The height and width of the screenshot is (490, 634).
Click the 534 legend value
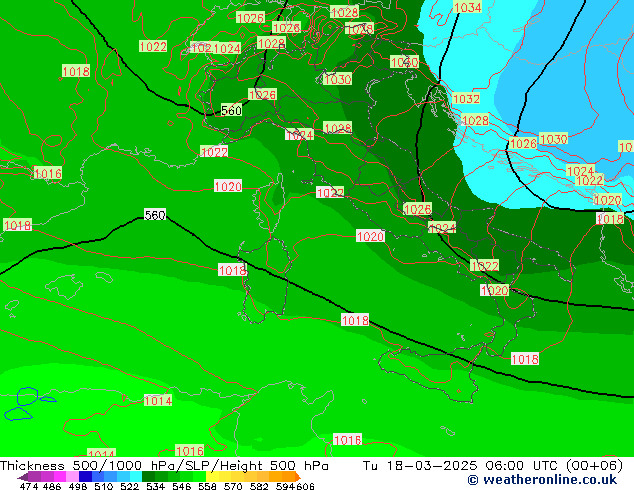pyautogui.click(x=155, y=486)
